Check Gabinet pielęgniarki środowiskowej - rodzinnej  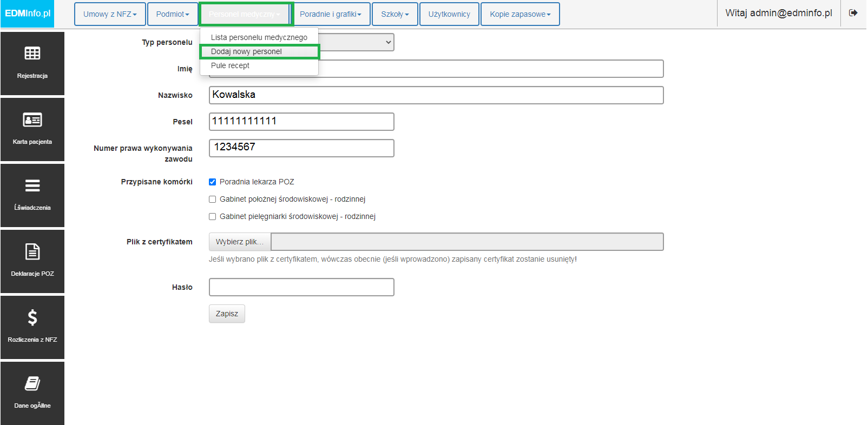coord(213,217)
